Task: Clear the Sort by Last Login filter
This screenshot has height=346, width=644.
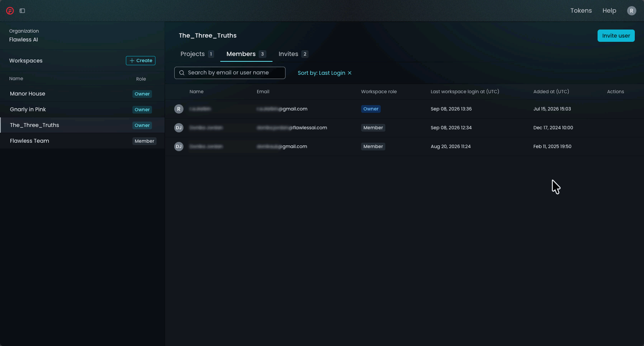Action: [350, 73]
